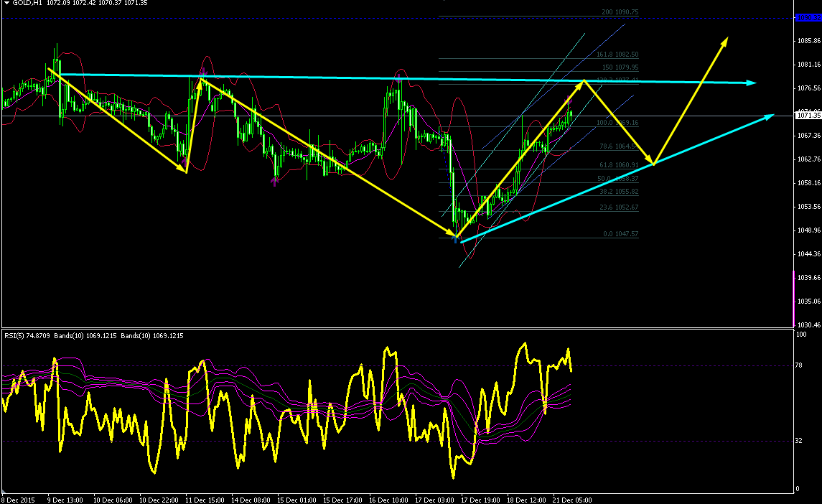The width and height of the screenshot is (822, 504).
Task: Click the 15 Dec 01:00 time label
Action: (x=296, y=500)
